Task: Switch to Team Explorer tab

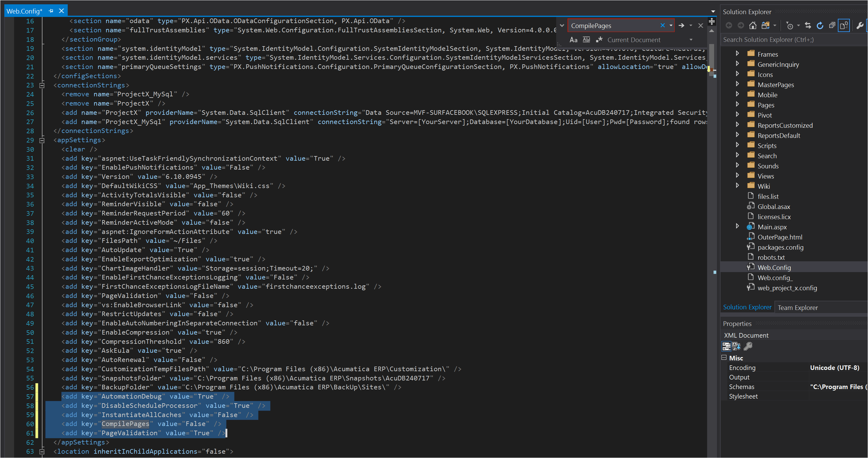Action: [x=798, y=307]
